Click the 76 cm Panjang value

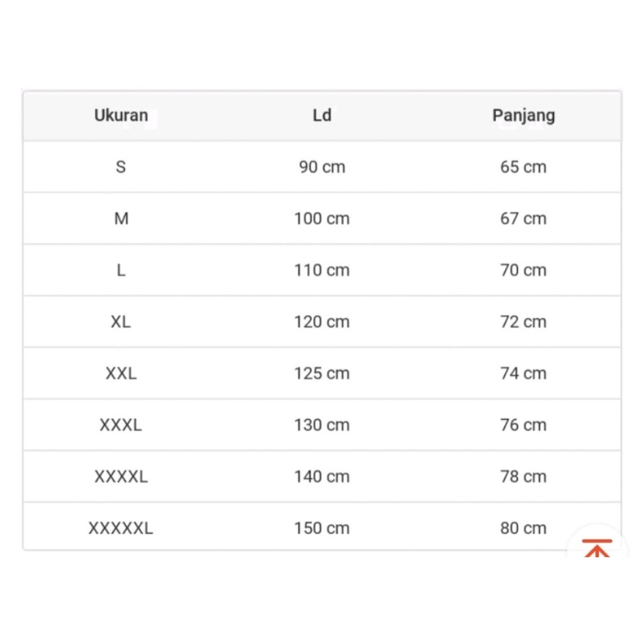click(523, 425)
